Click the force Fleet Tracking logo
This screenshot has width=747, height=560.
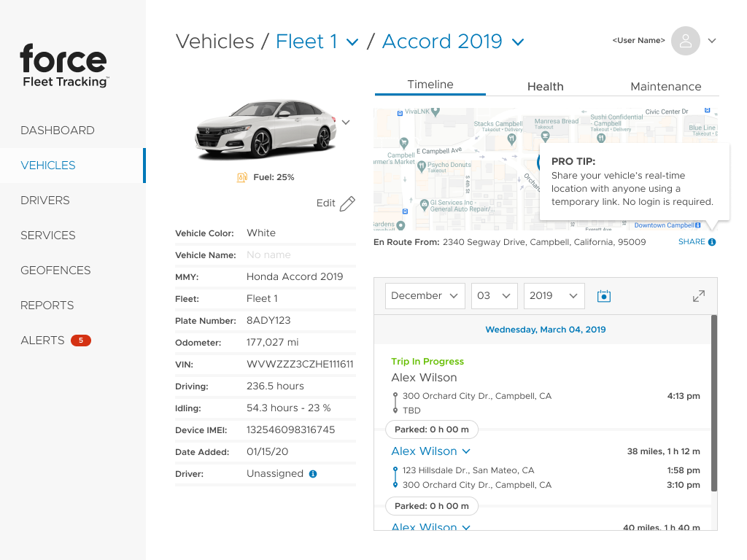[63, 66]
